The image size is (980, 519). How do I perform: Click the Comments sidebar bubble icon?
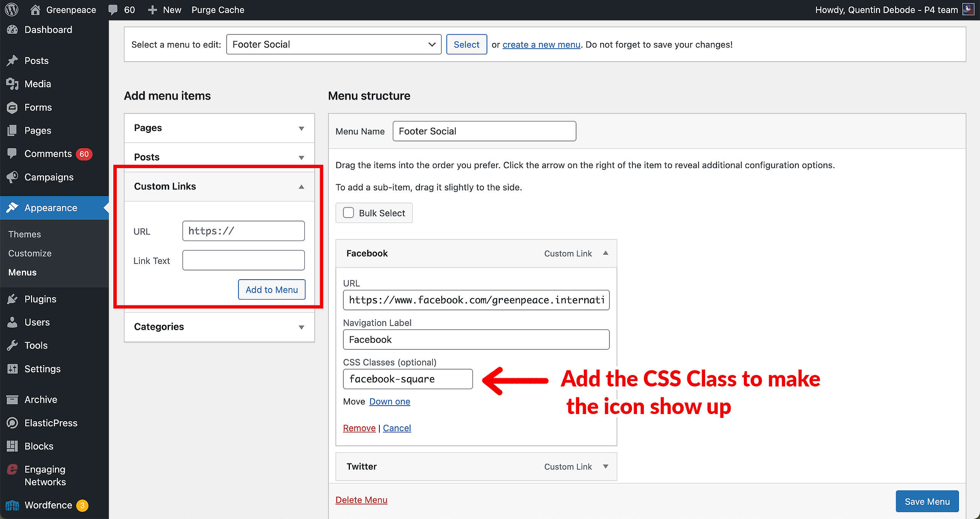[x=12, y=154]
